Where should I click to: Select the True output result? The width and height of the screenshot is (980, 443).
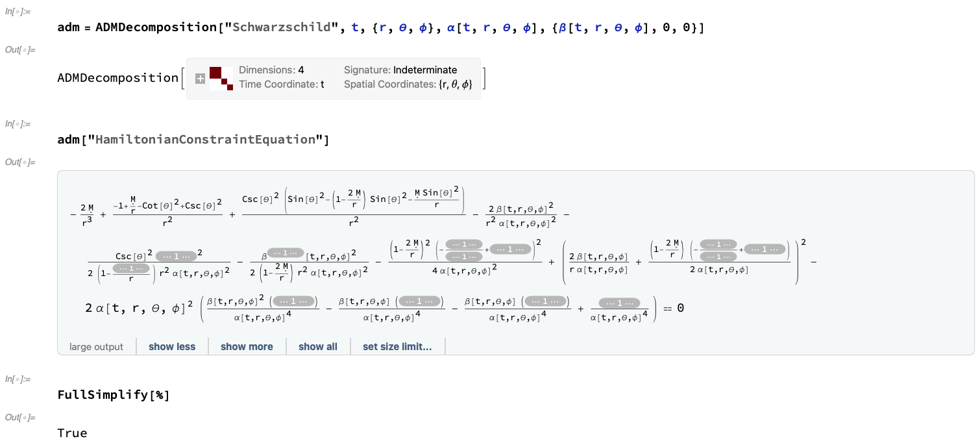coord(72,433)
